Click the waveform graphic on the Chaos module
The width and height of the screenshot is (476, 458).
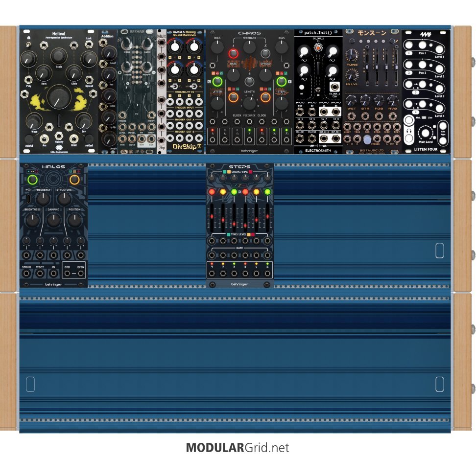pos(249,64)
